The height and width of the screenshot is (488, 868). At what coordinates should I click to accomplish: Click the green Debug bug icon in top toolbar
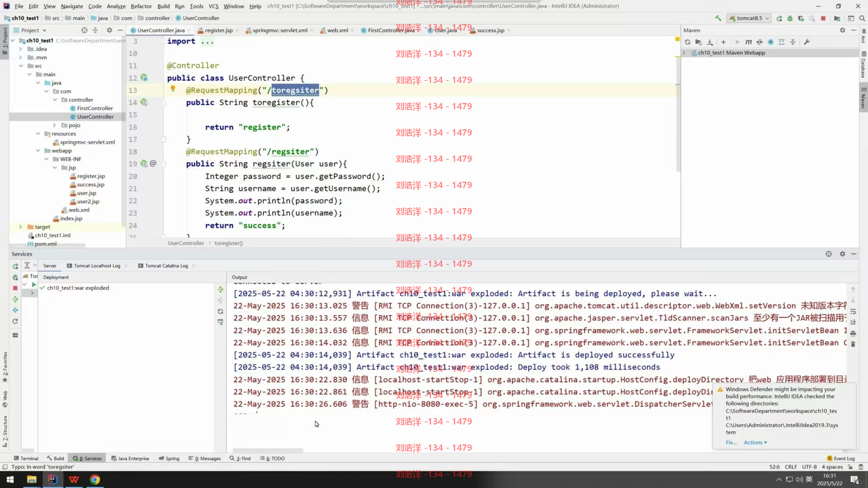[x=790, y=18]
